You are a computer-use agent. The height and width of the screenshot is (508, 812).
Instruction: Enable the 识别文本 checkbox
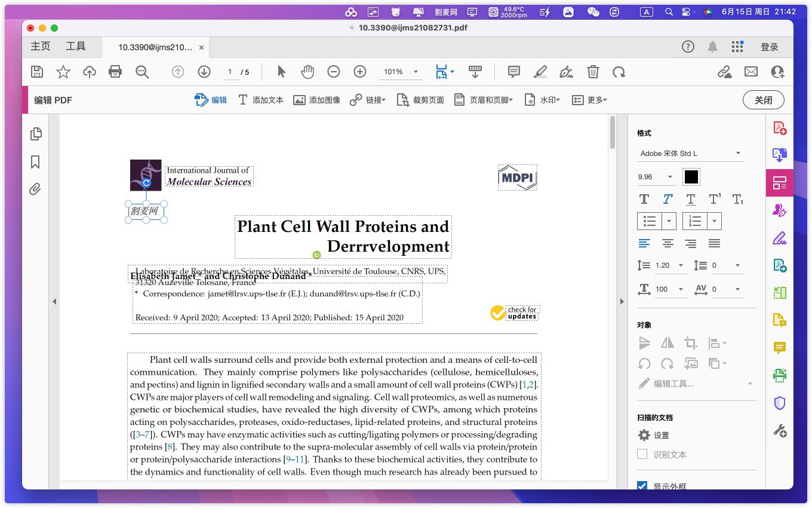tap(642, 454)
